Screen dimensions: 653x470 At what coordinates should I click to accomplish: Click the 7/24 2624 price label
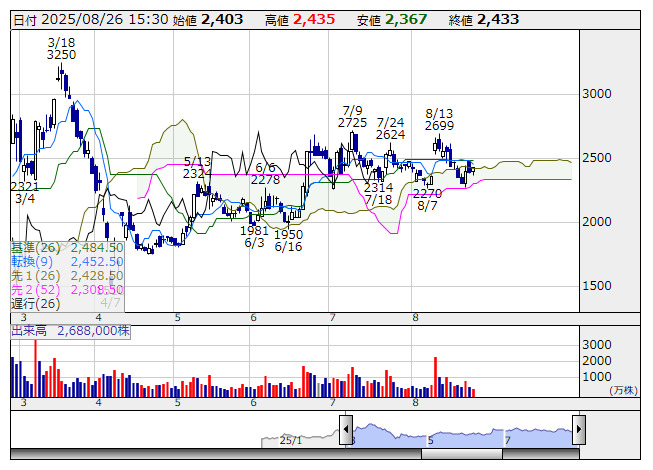(390, 128)
